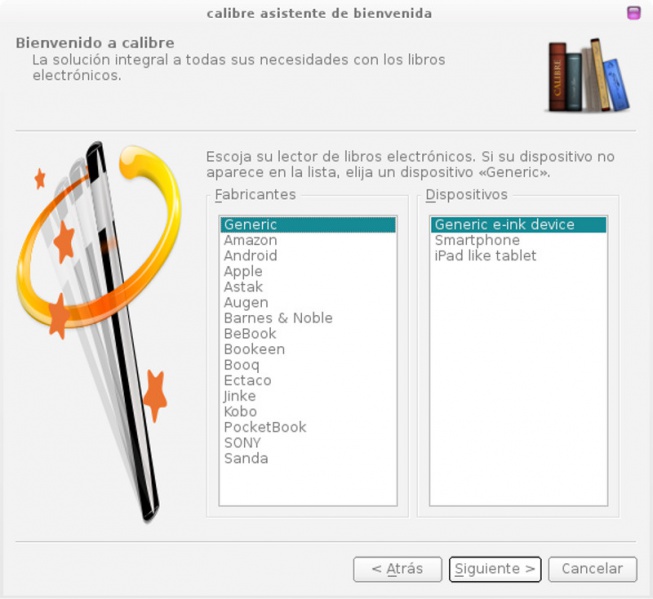Select Amazon manufacturer
The width and height of the screenshot is (653, 599).
pyautogui.click(x=308, y=240)
